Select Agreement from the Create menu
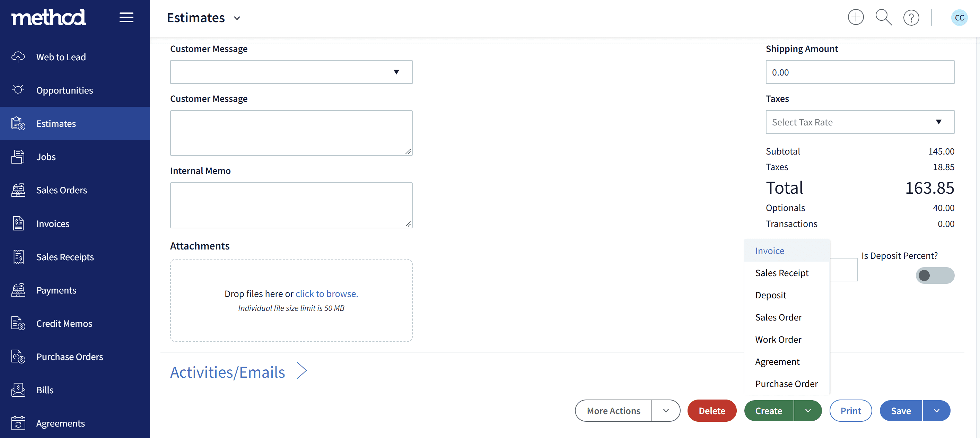980x438 pixels. tap(786, 361)
